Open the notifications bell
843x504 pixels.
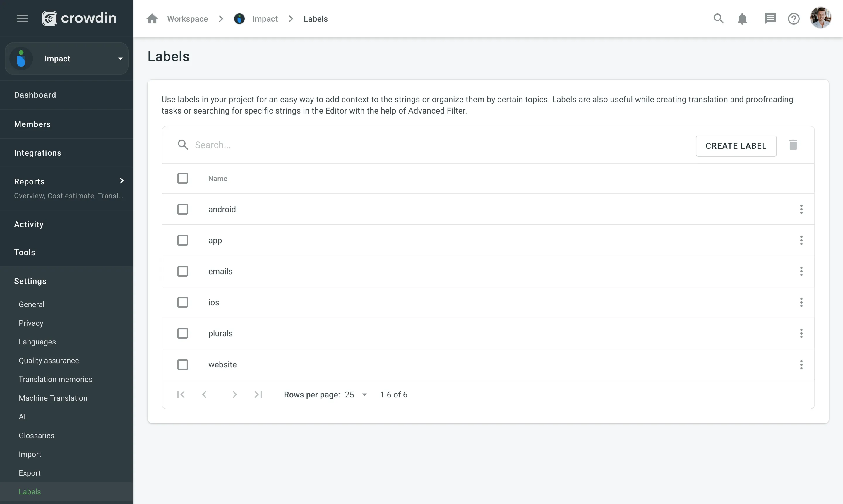tap(742, 19)
